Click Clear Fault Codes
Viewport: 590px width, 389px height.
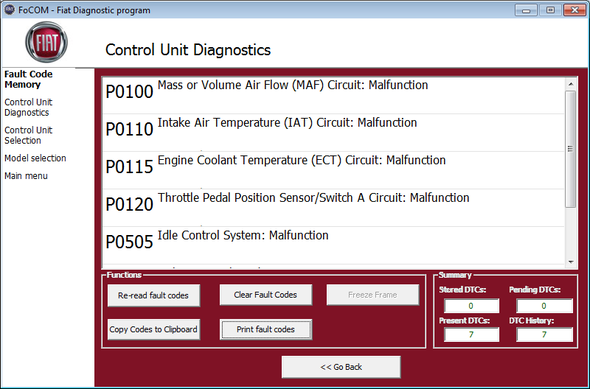pyautogui.click(x=266, y=295)
